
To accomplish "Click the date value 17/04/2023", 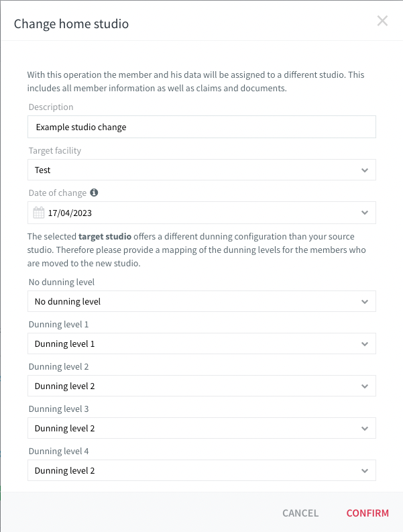I will pos(70,213).
